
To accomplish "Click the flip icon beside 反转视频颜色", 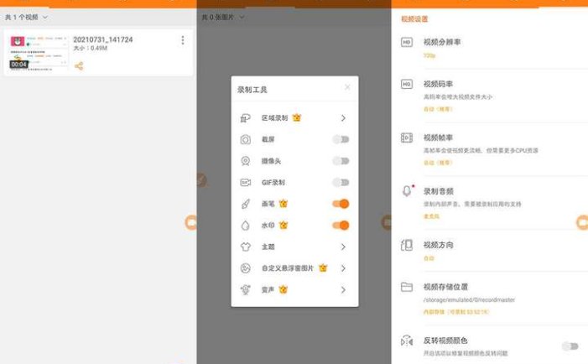I will [407, 341].
